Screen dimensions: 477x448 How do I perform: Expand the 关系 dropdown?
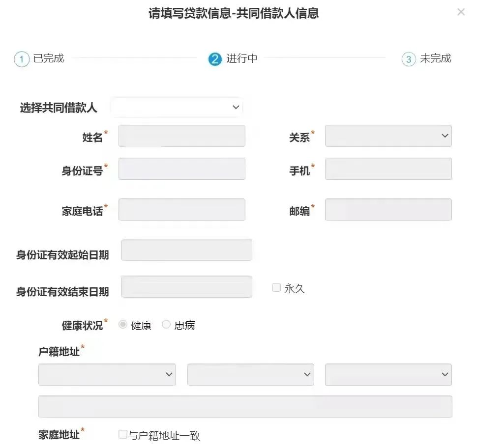[x=388, y=136]
